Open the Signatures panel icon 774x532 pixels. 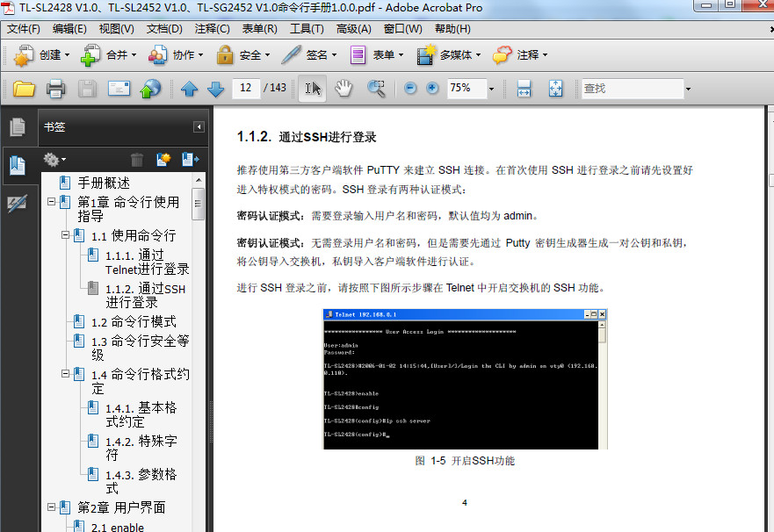(18, 203)
